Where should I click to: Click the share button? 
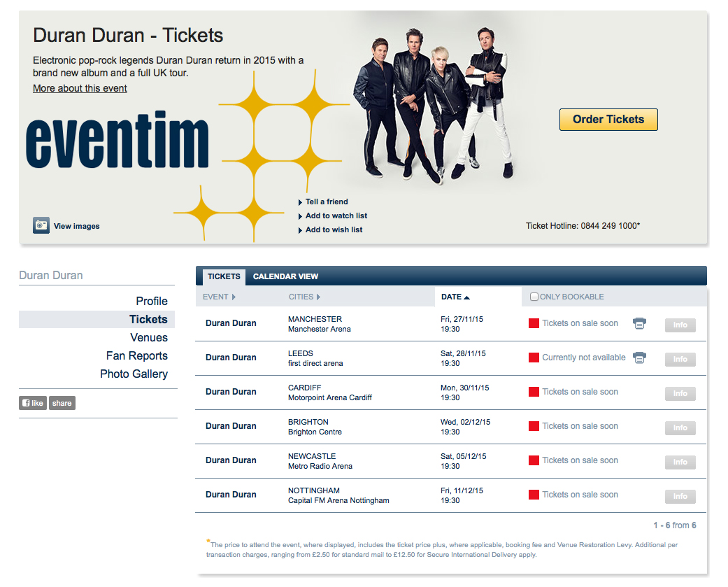62,402
